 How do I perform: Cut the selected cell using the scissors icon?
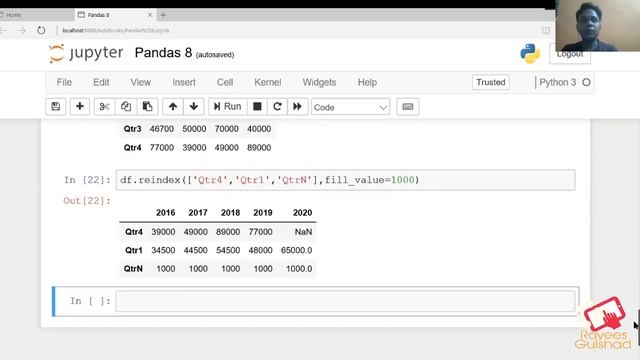pyautogui.click(x=104, y=107)
